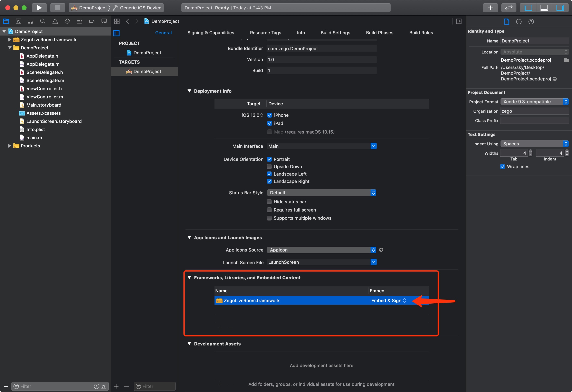
Task: Disable Portrait orientation
Action: coord(269,159)
